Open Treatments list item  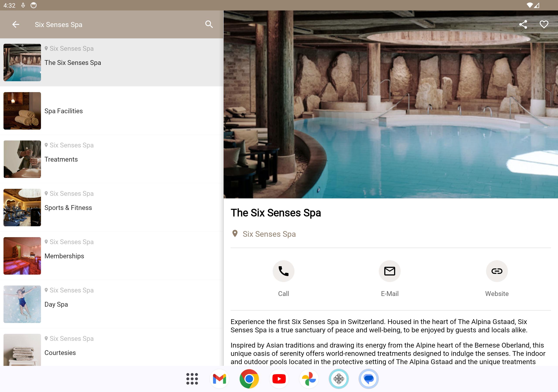click(112, 159)
